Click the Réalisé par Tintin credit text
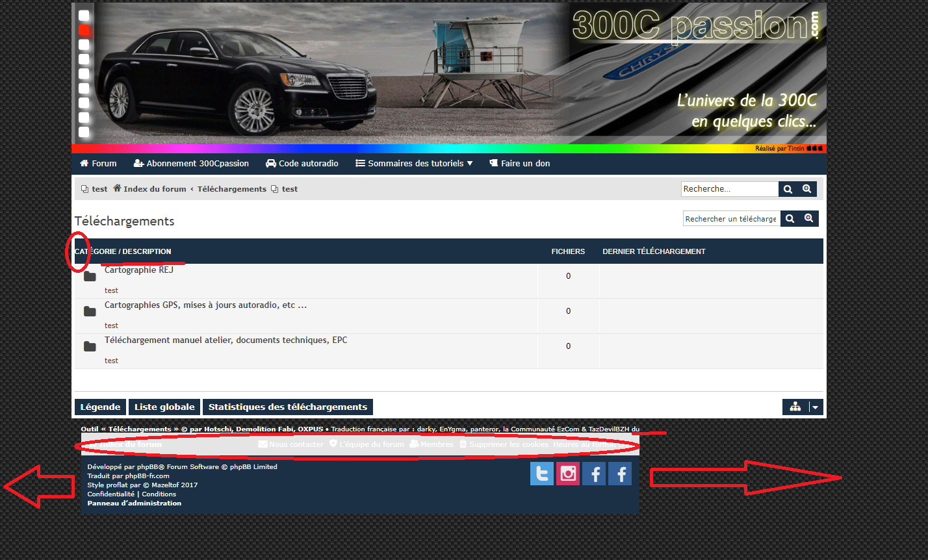The image size is (928, 560). [779, 149]
